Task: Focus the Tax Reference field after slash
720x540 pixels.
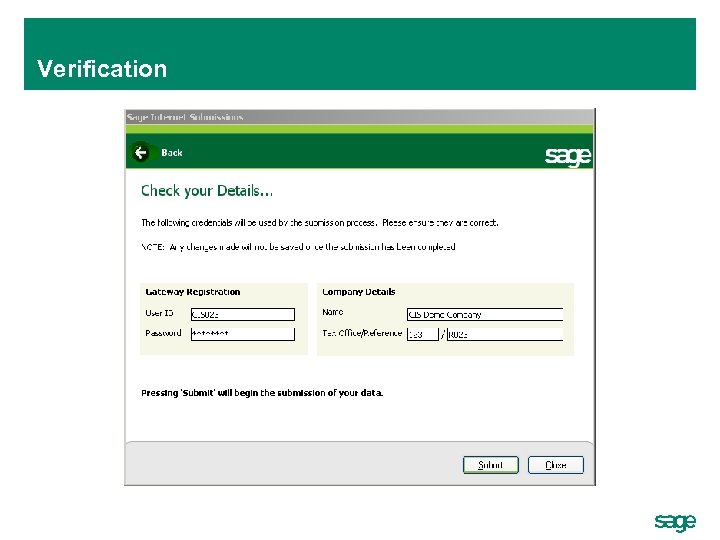Action: pos(505,334)
